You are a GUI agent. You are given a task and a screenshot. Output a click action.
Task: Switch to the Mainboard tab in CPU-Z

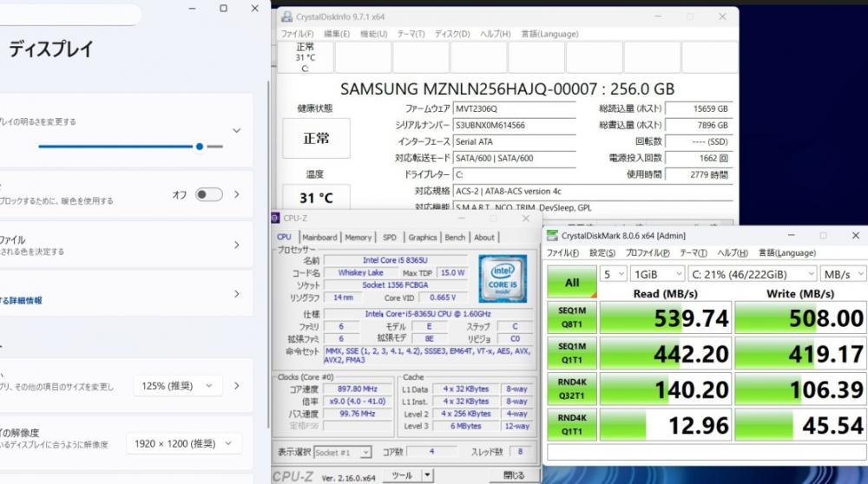[x=319, y=238]
